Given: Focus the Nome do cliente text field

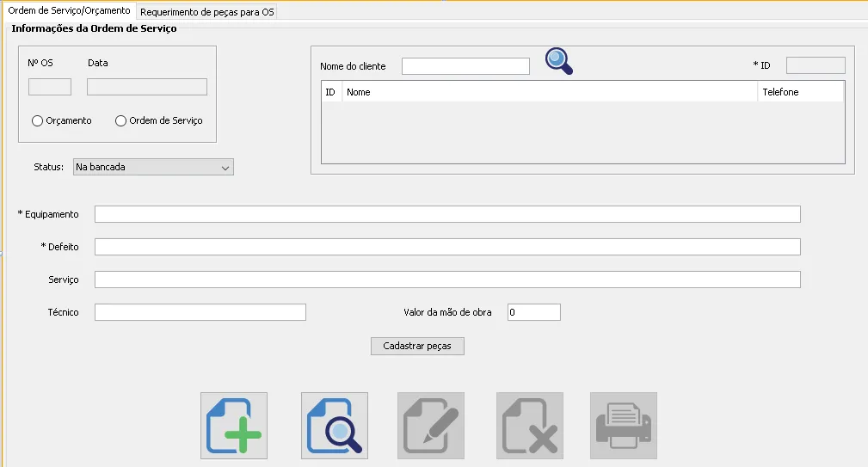Looking at the screenshot, I should point(465,66).
